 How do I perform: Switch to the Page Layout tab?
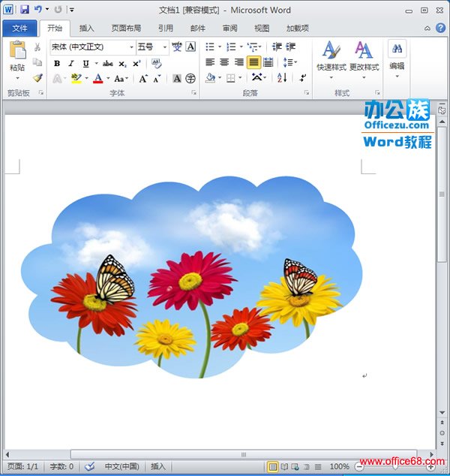[126, 29]
